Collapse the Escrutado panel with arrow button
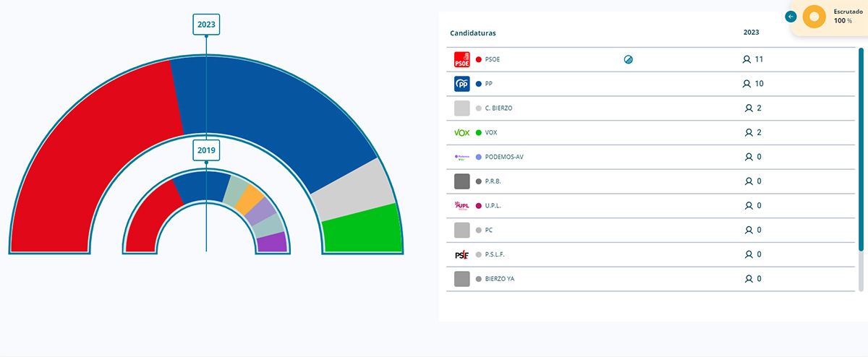The image size is (868, 357). [x=791, y=17]
